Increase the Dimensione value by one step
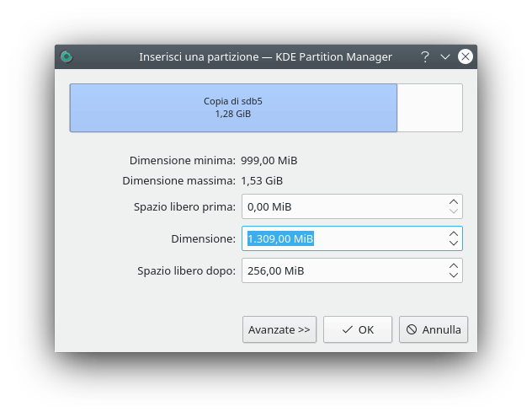The image size is (532, 417). tap(454, 234)
